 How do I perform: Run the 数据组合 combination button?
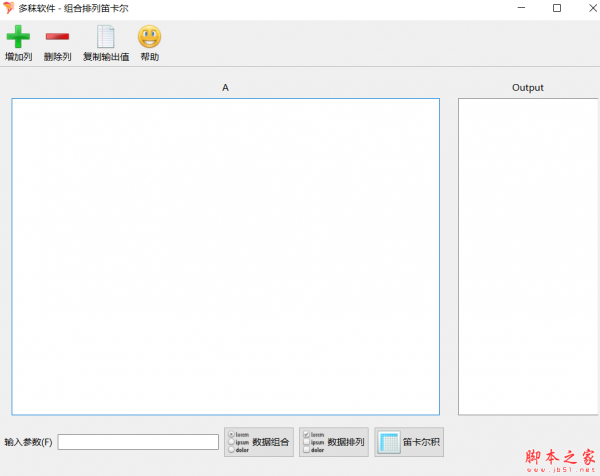point(259,442)
